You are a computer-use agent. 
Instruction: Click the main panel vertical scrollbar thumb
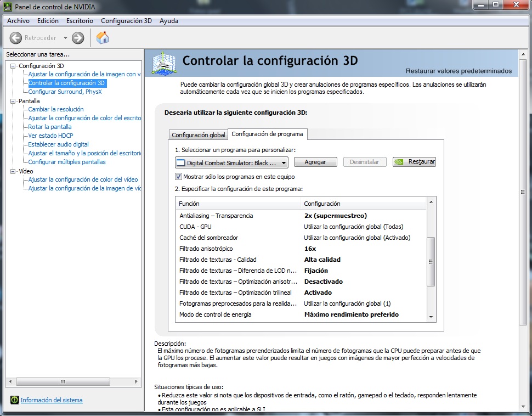tap(523, 192)
